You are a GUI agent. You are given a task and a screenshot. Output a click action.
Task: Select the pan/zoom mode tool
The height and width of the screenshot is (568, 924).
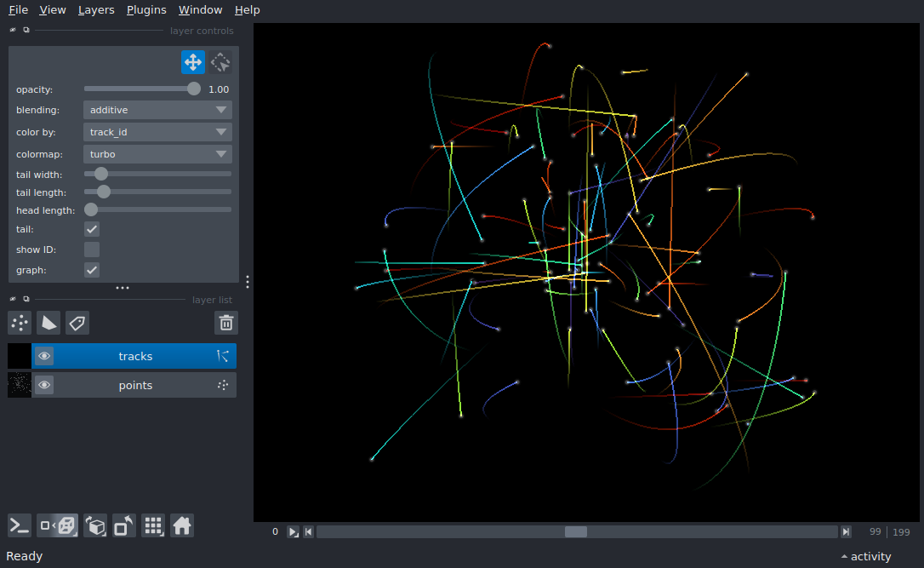(x=192, y=62)
